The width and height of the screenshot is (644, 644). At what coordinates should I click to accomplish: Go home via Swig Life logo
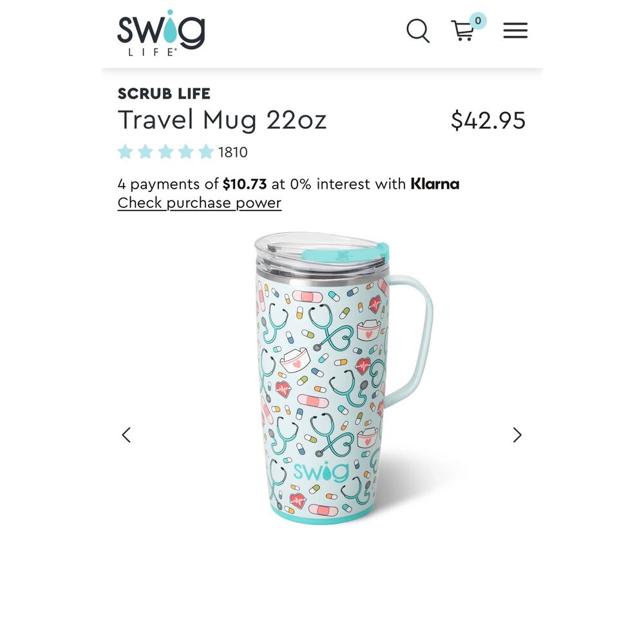coord(161,32)
